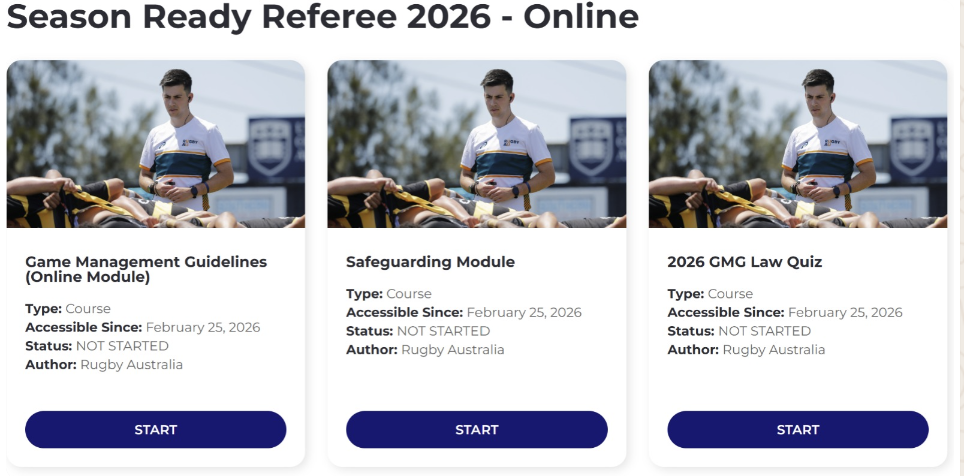Click the GMG Law Quiz Accessible Since date

[x=845, y=312]
